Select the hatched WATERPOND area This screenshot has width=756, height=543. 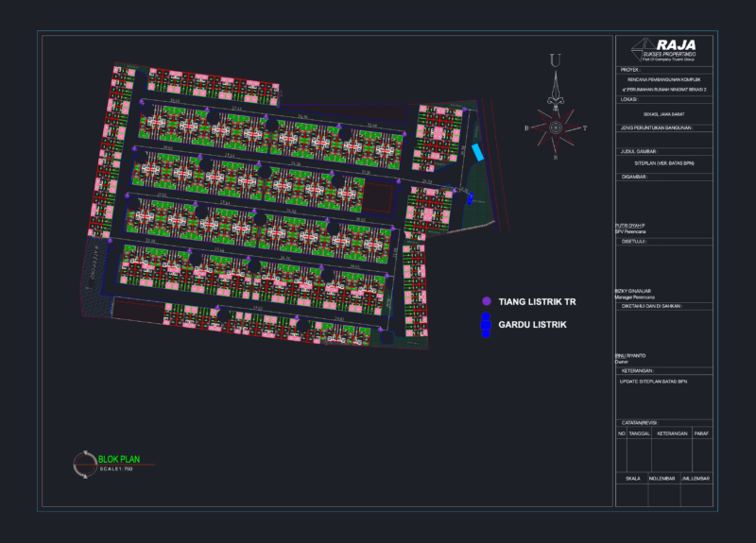click(95, 276)
